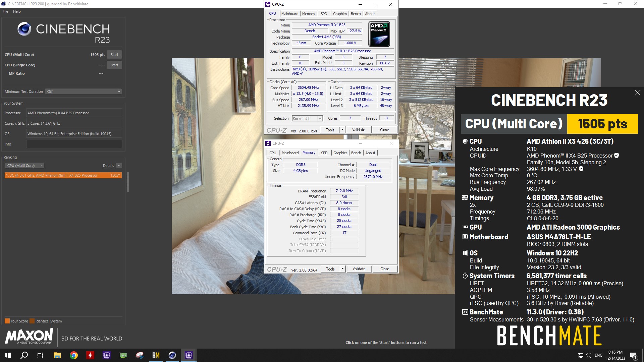Open CPU (Multi Core) ranking dropdown

[x=24, y=166]
